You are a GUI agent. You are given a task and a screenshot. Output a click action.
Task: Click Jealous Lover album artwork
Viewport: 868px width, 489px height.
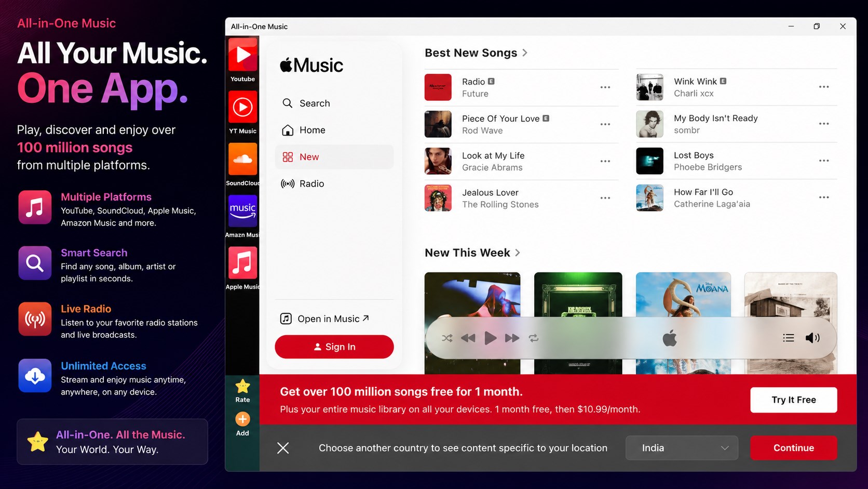[438, 198]
